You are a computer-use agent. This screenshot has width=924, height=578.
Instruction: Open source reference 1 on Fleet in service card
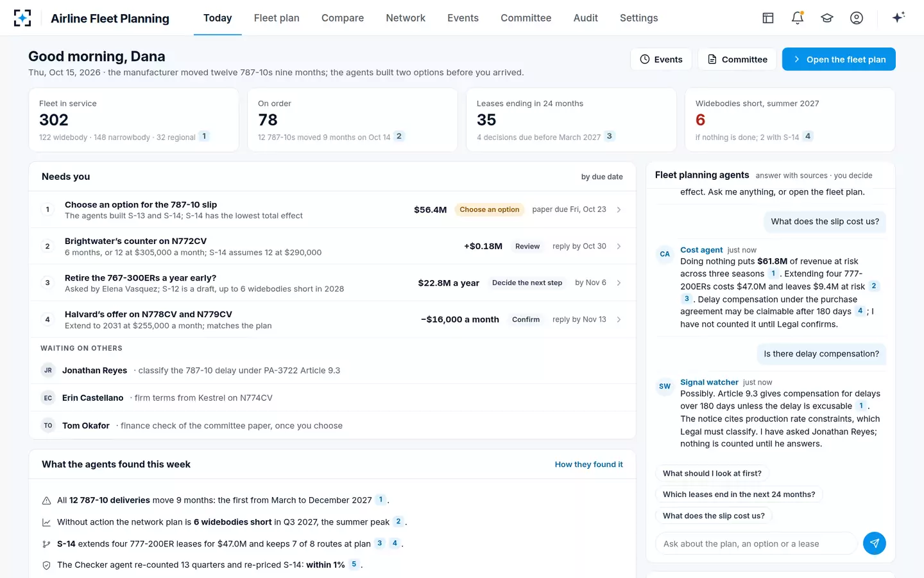(204, 136)
